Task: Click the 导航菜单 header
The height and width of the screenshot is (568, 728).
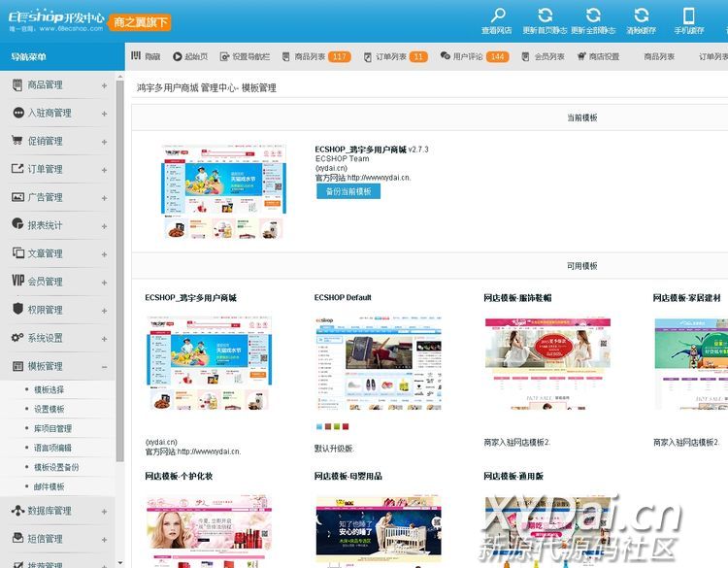Action: (62, 56)
